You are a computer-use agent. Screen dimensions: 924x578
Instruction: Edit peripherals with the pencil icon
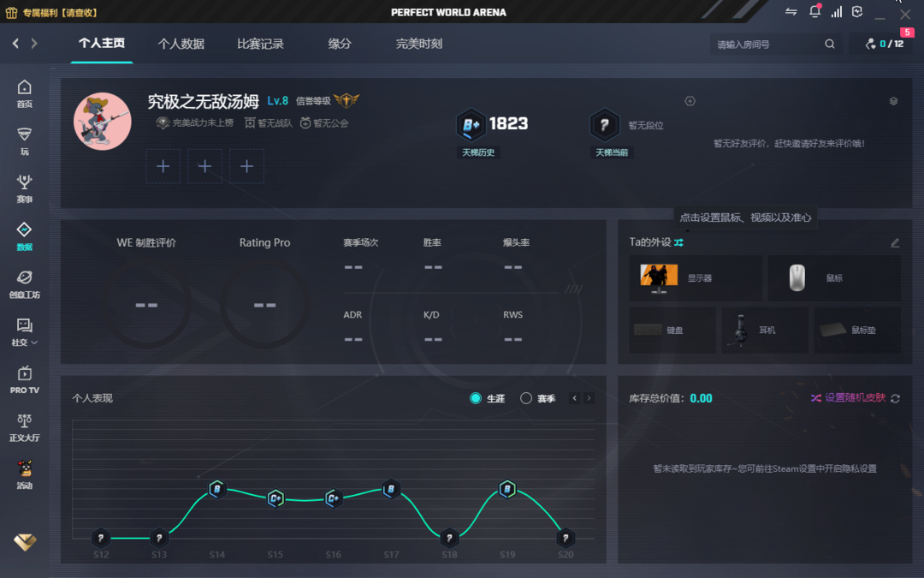[x=895, y=242]
